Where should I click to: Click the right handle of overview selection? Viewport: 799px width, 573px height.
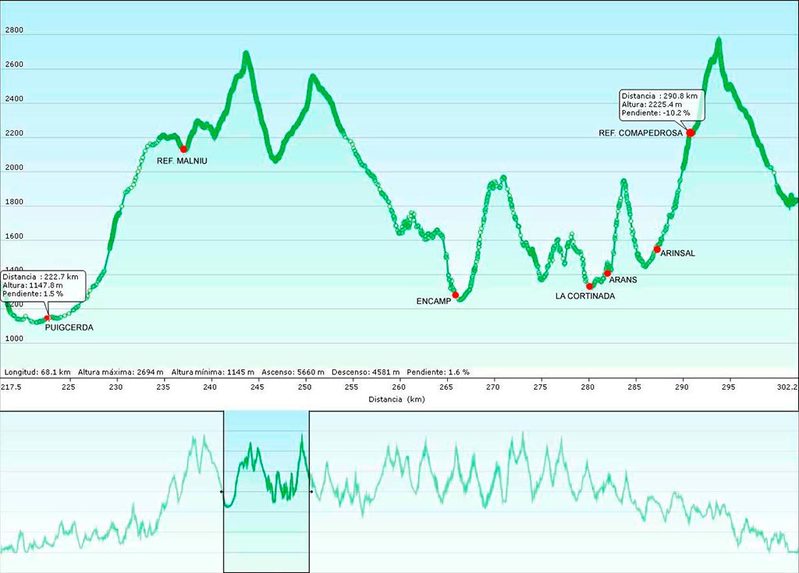(x=311, y=492)
